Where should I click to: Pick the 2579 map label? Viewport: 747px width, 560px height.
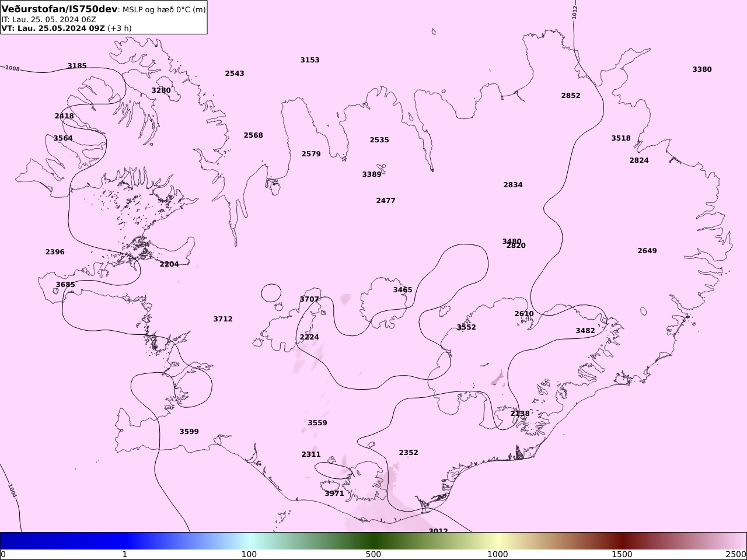(311, 154)
